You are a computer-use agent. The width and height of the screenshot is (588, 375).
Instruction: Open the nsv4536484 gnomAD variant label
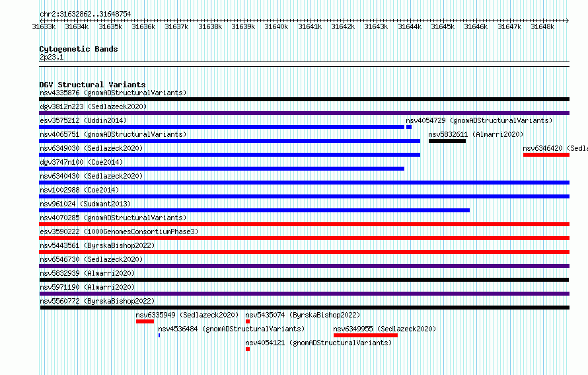(231, 329)
